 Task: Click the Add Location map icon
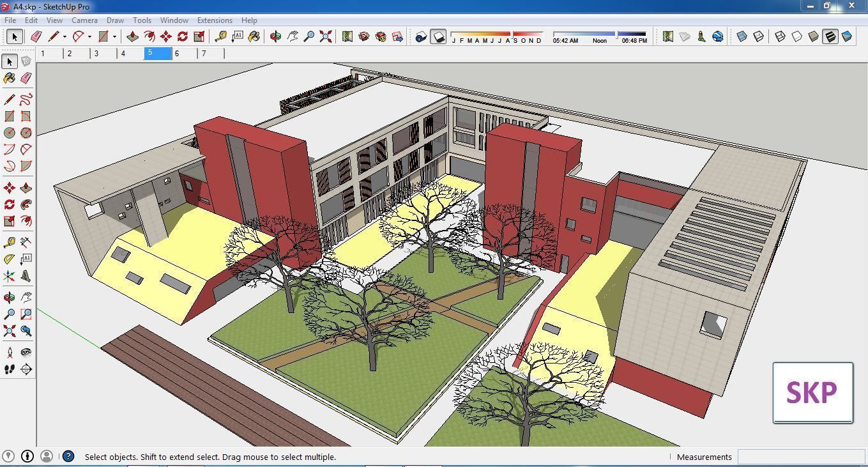[347, 36]
